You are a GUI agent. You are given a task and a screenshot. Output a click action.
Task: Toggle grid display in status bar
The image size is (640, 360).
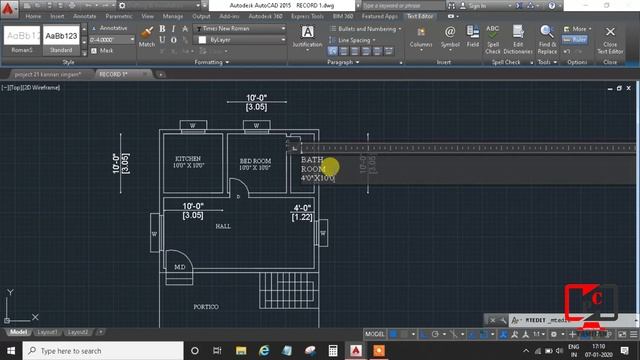393,334
